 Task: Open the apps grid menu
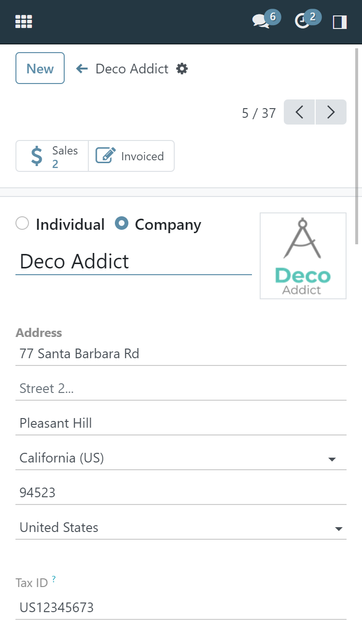(24, 22)
